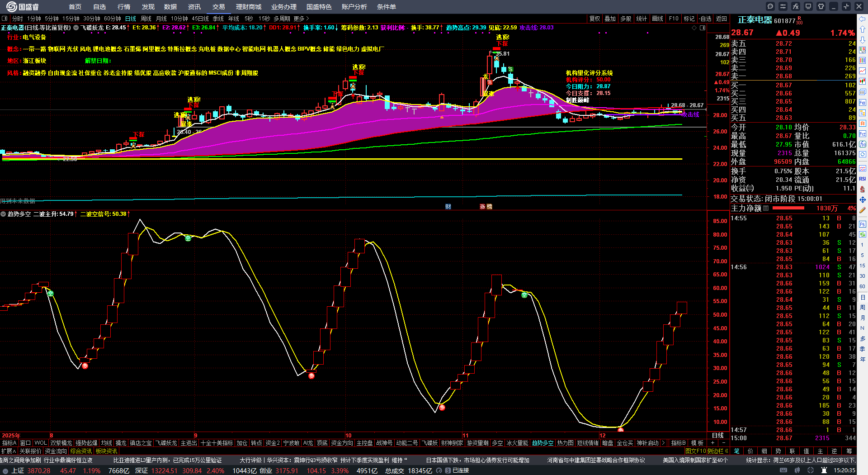Image resolution: width=868 pixels, height=475 pixels.
Task: Click the panel toggle icon at chart header right
Action: click(x=703, y=28)
